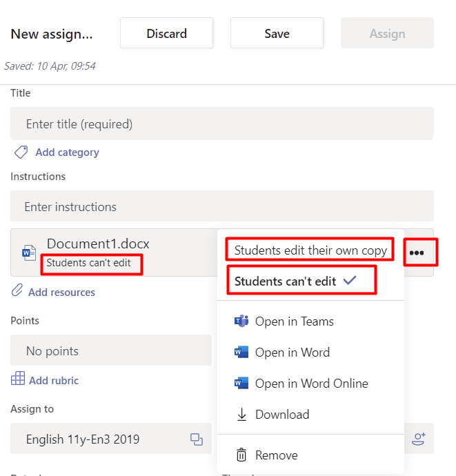Select Download from the menu
This screenshot has height=476, width=456.
(311, 415)
